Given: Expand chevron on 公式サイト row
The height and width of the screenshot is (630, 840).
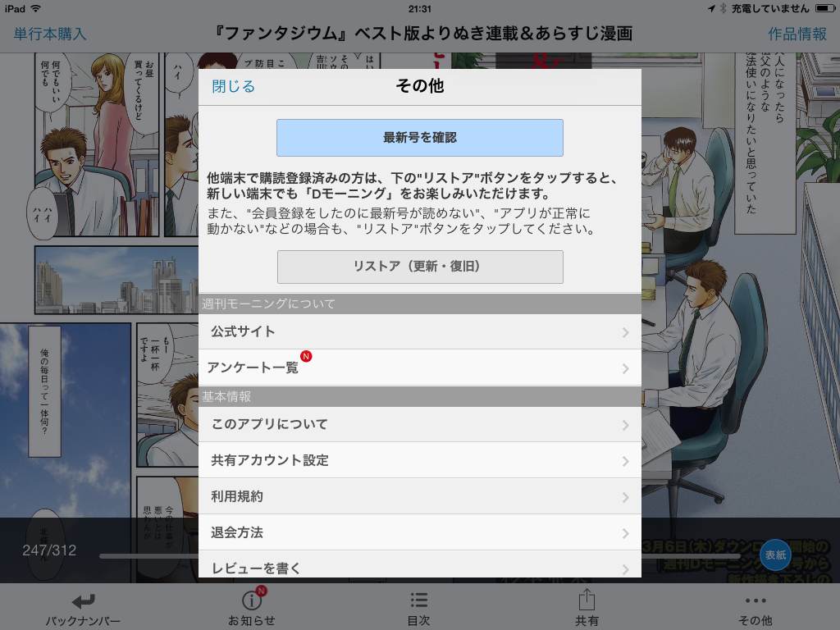Looking at the screenshot, I should 625,333.
